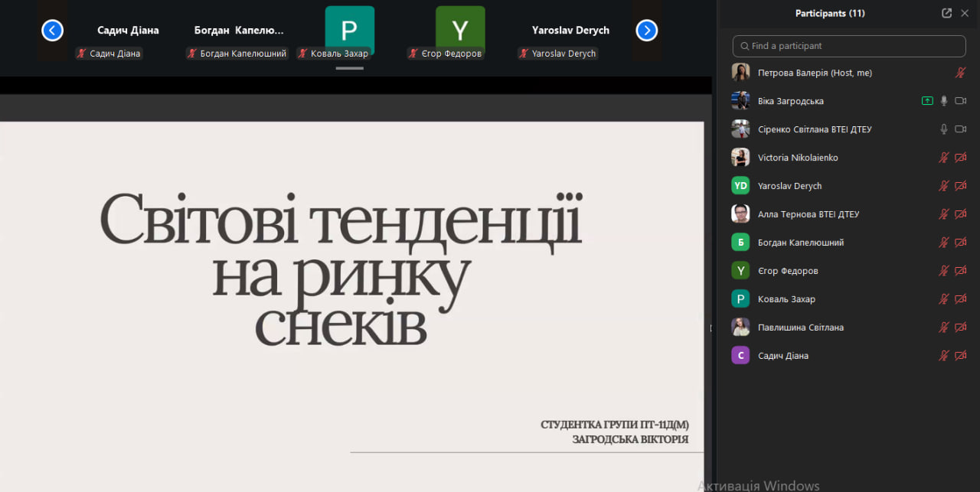Click the camera icon for Сіренко Світлана
This screenshot has height=492, width=980.
(x=961, y=129)
